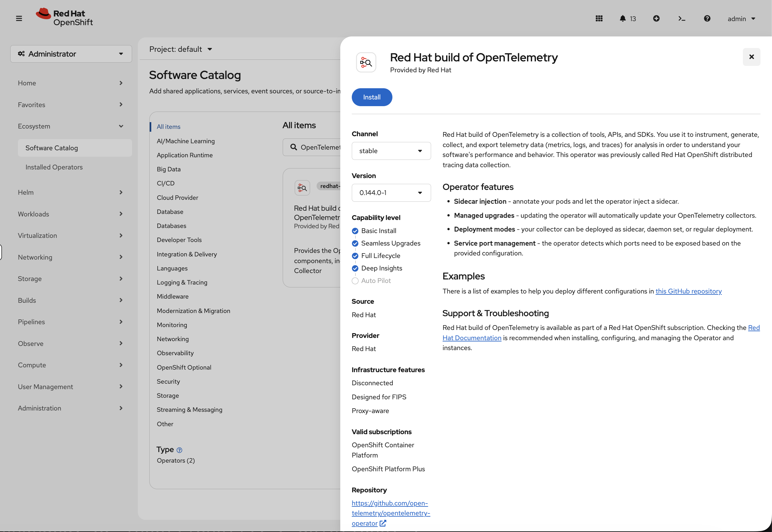The image size is (772, 532).
Task: Open the web terminal icon
Action: [x=682, y=19]
